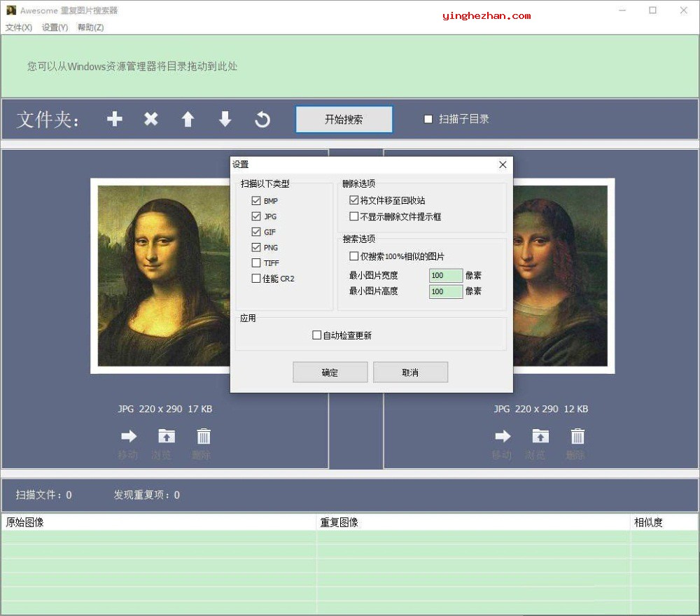Viewport: 700px width, 616px height.
Task: Enable 自动检查更新 checkbox
Action: pos(316,335)
